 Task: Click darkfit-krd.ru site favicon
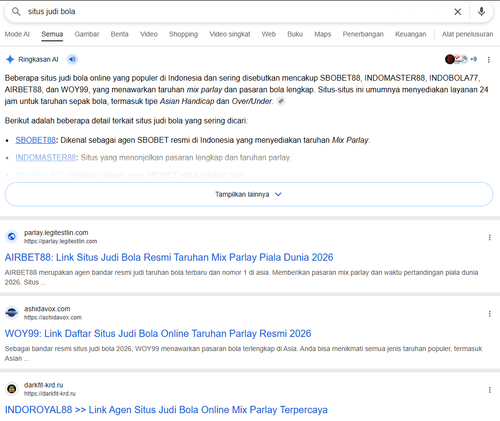12,389
